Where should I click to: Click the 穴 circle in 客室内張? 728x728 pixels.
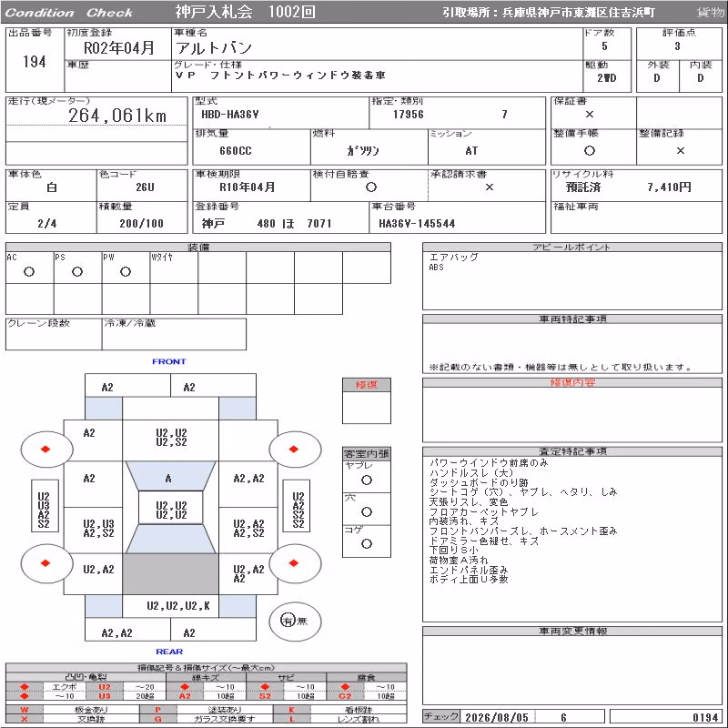pyautogui.click(x=367, y=511)
